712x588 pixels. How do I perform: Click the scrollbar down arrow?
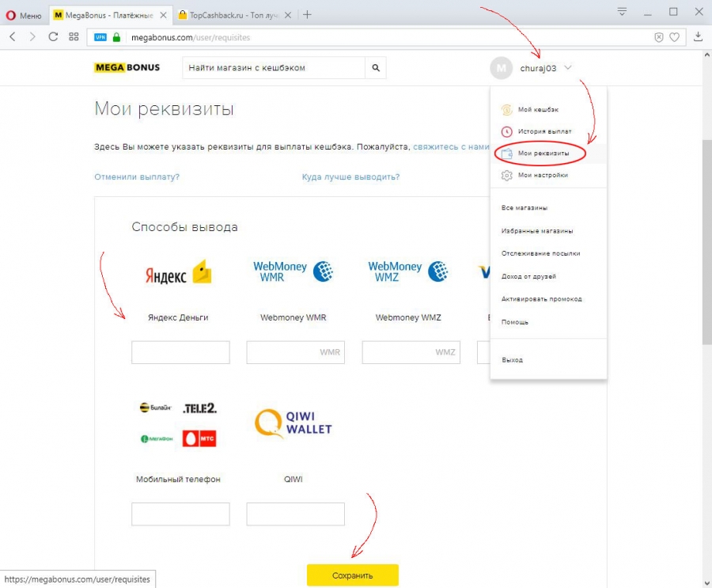707,583
